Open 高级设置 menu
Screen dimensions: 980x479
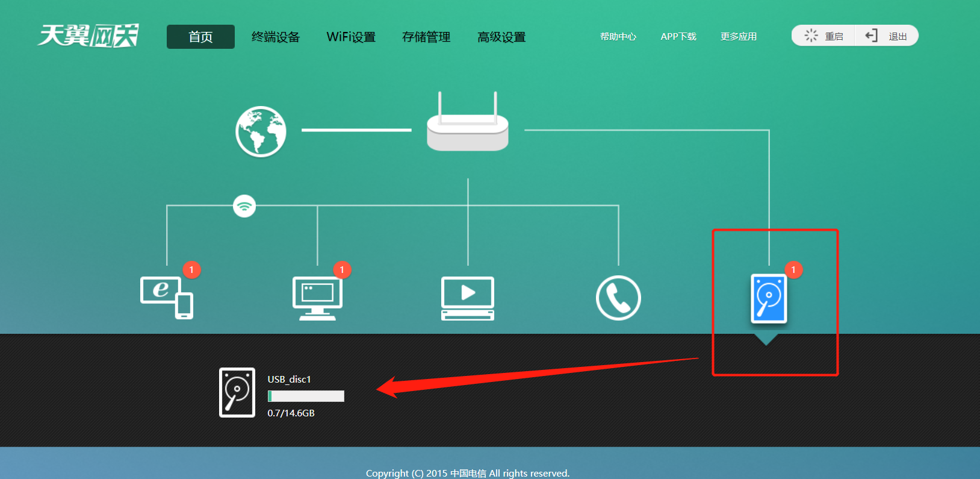click(501, 37)
